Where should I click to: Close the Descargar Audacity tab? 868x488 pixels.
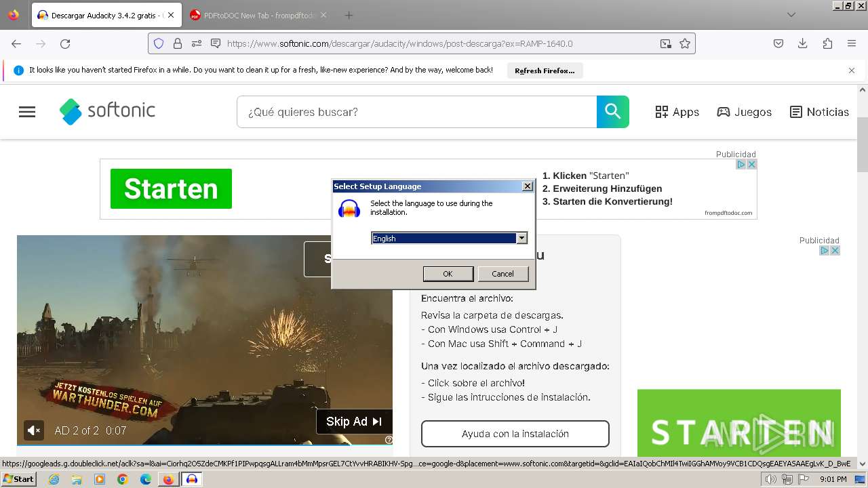pyautogui.click(x=171, y=15)
